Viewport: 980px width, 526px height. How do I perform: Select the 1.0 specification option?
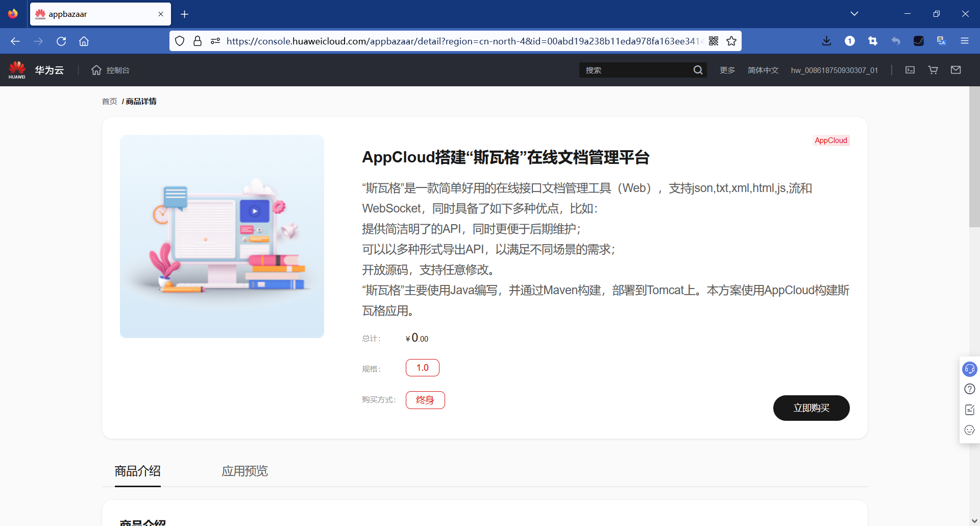(422, 367)
